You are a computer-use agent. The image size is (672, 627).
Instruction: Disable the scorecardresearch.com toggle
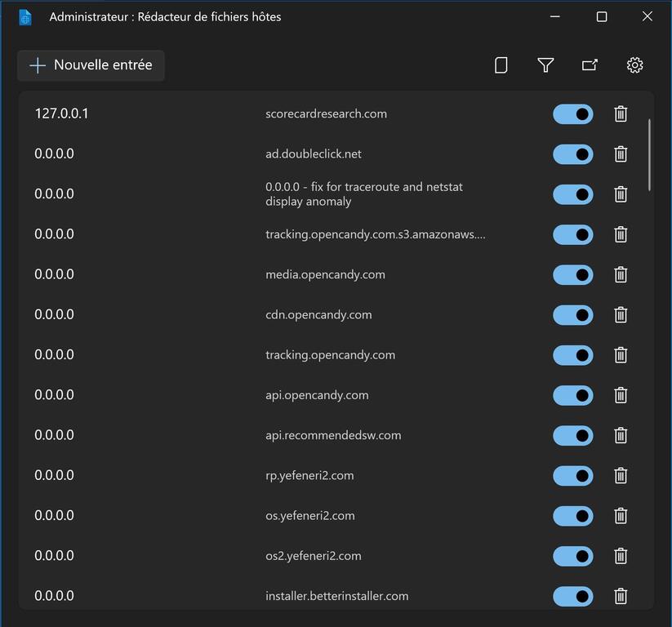pyautogui.click(x=573, y=114)
